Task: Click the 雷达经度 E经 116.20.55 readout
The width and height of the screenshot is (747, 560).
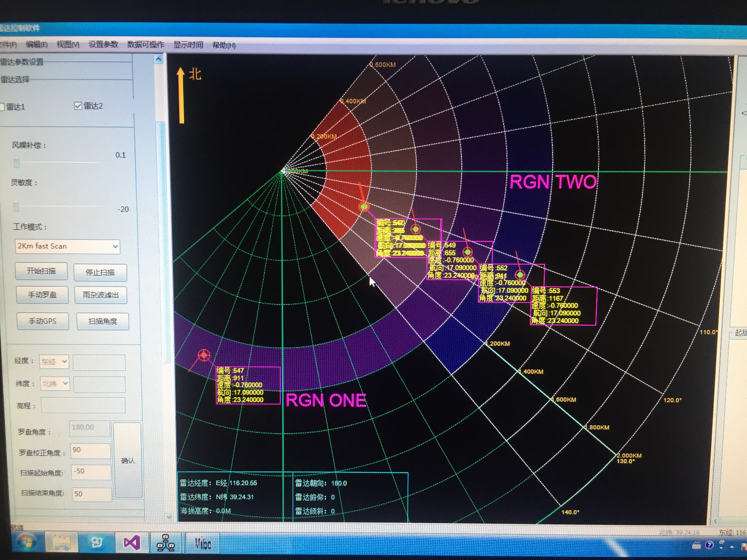Action: [218, 483]
